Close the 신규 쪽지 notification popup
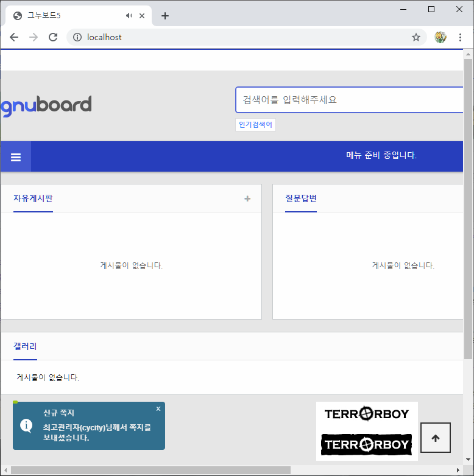The height and width of the screenshot is (476, 474). pyautogui.click(x=158, y=409)
